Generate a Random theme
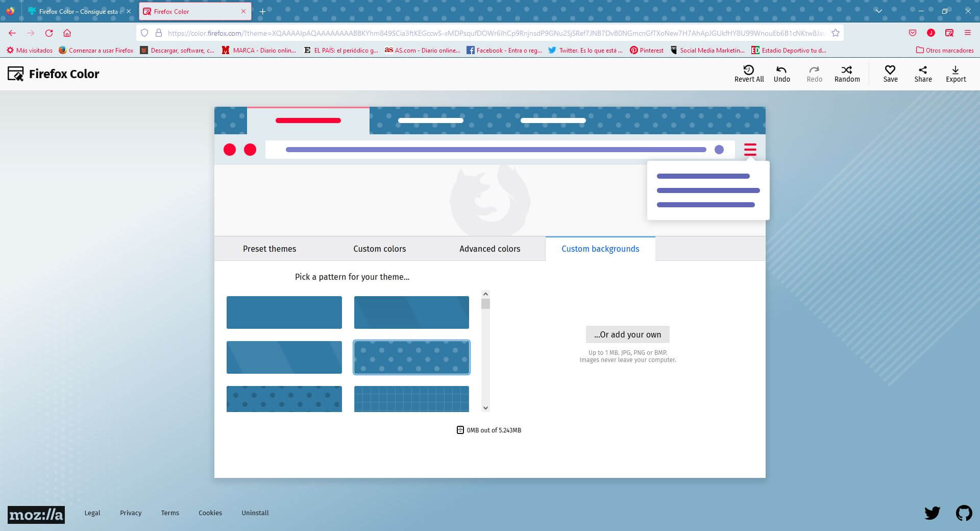Screen dimensions: 980x531 coord(847,74)
